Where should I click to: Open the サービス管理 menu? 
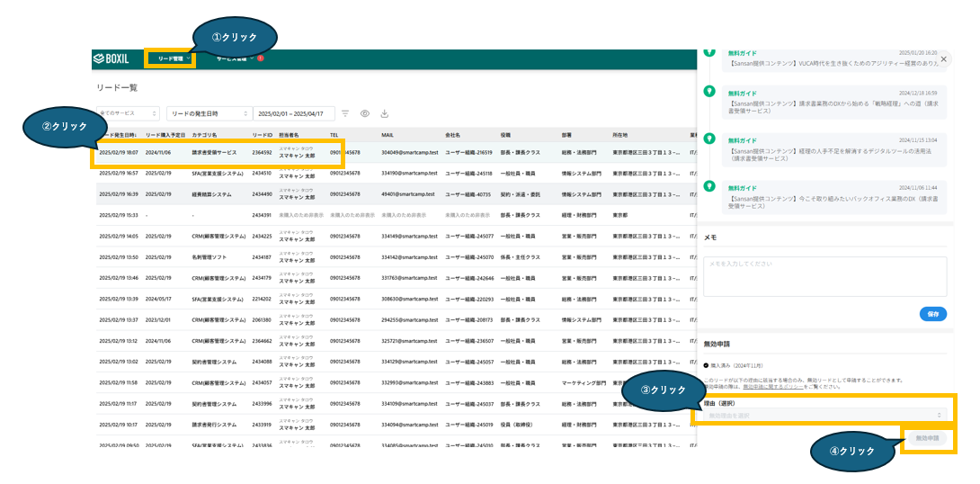pos(234,58)
